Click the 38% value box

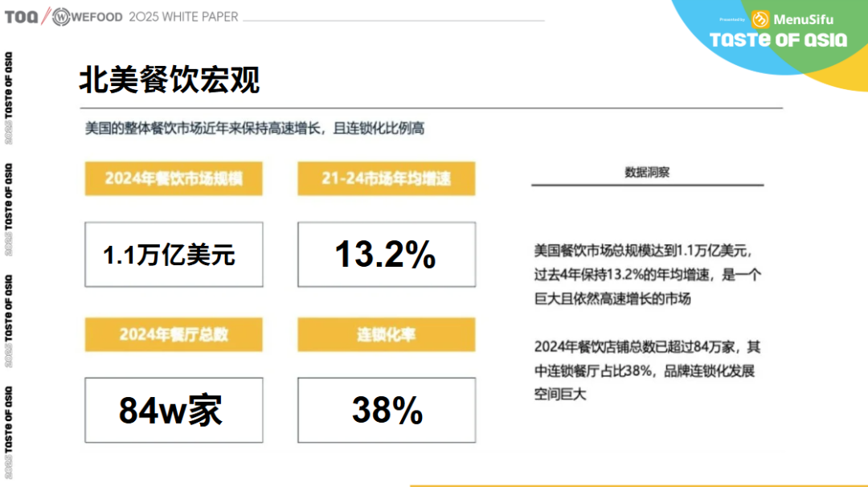click(x=387, y=410)
